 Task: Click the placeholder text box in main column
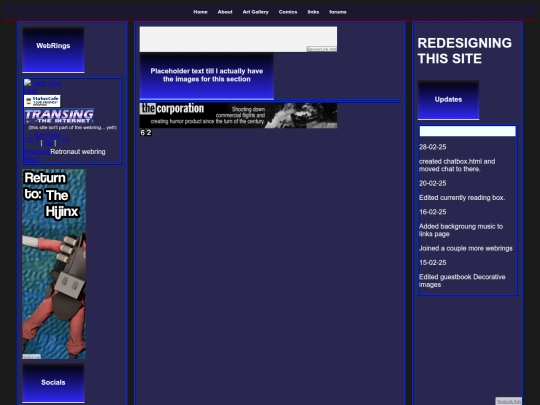coord(207,76)
